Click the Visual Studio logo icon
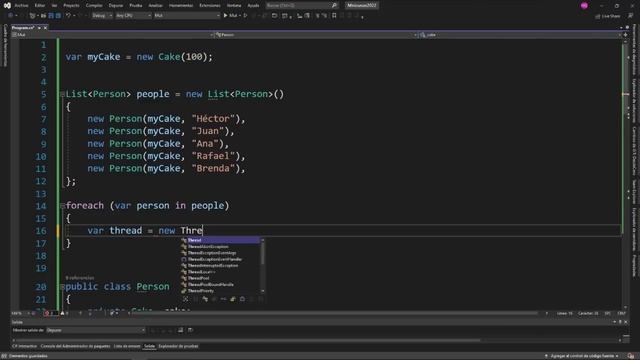640x360 pixels. [7, 5]
